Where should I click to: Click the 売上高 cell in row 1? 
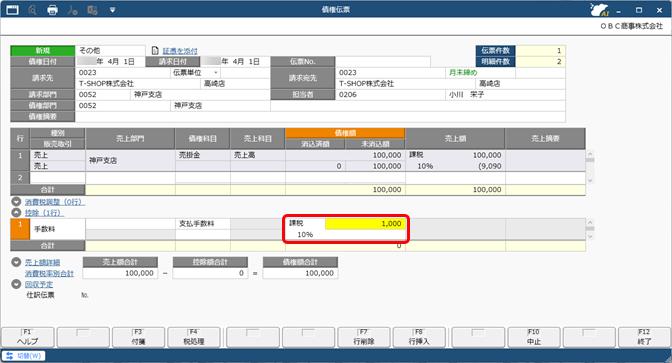click(258, 155)
